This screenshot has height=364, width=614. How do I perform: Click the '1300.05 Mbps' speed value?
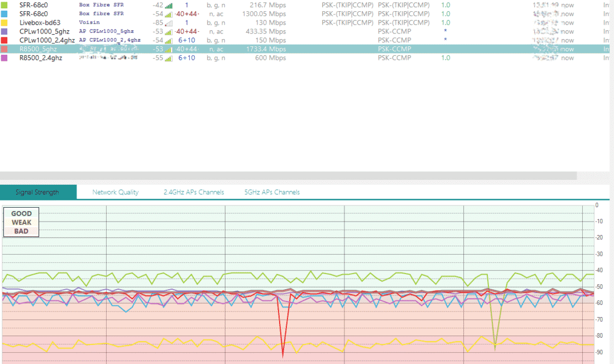264,14
